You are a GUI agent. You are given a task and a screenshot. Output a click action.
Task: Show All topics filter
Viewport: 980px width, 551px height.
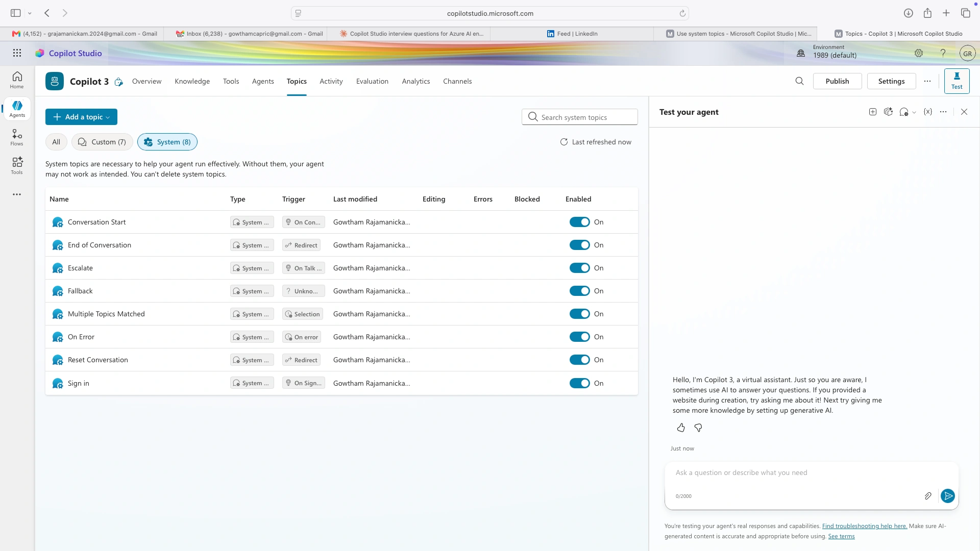pos(56,142)
